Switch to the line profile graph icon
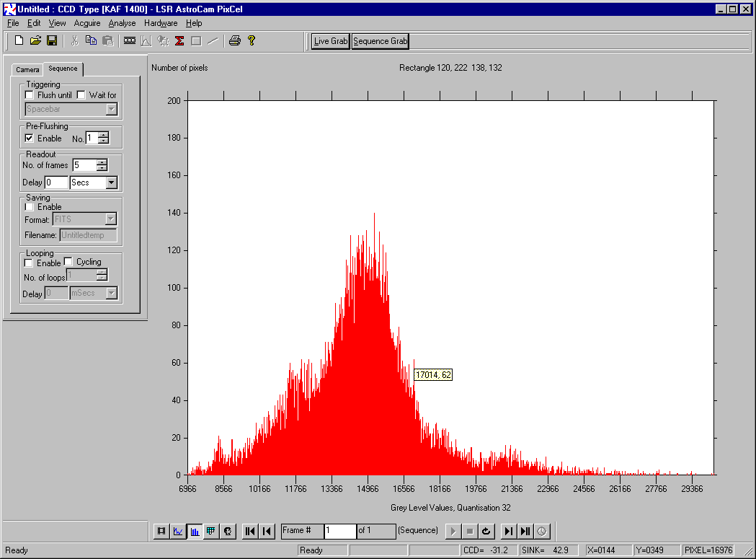 [x=178, y=532]
